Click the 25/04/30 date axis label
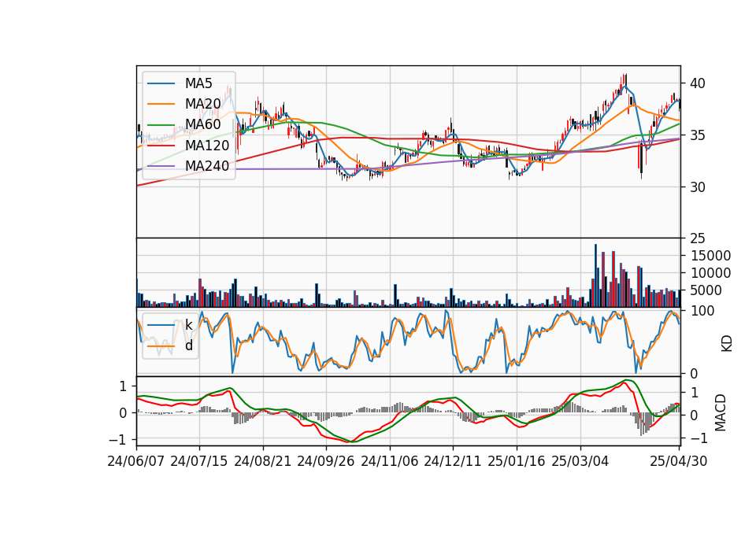 (x=679, y=461)
